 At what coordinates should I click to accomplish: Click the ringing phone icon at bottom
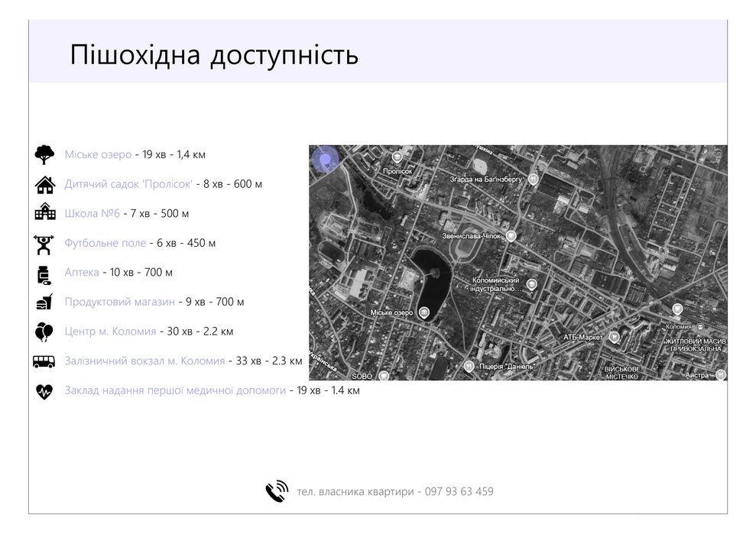click(x=277, y=491)
